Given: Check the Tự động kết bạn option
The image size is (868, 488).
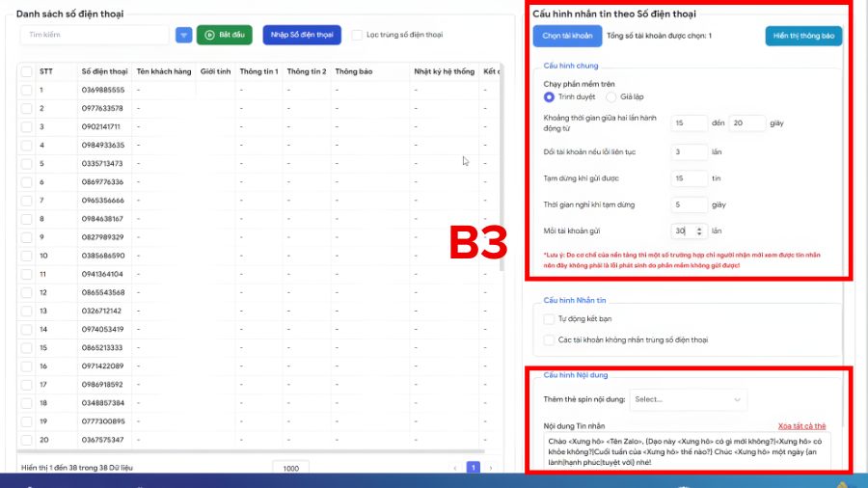Looking at the screenshot, I should (549, 318).
